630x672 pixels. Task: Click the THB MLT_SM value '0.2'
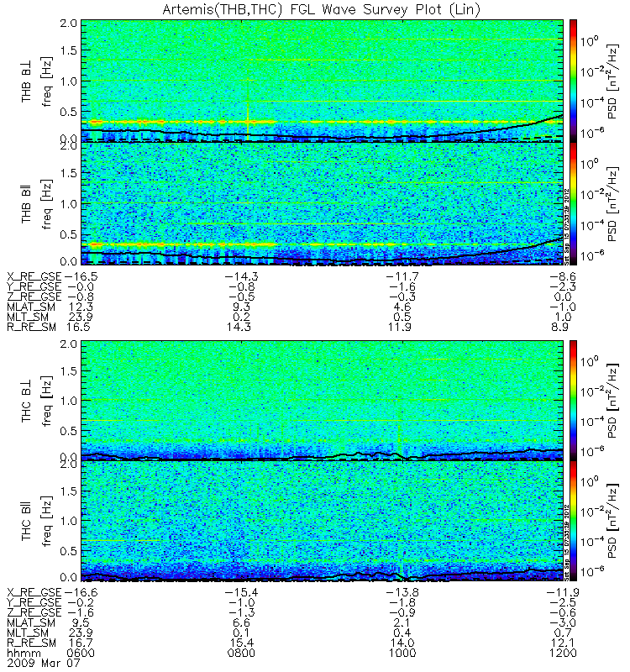(x=242, y=317)
